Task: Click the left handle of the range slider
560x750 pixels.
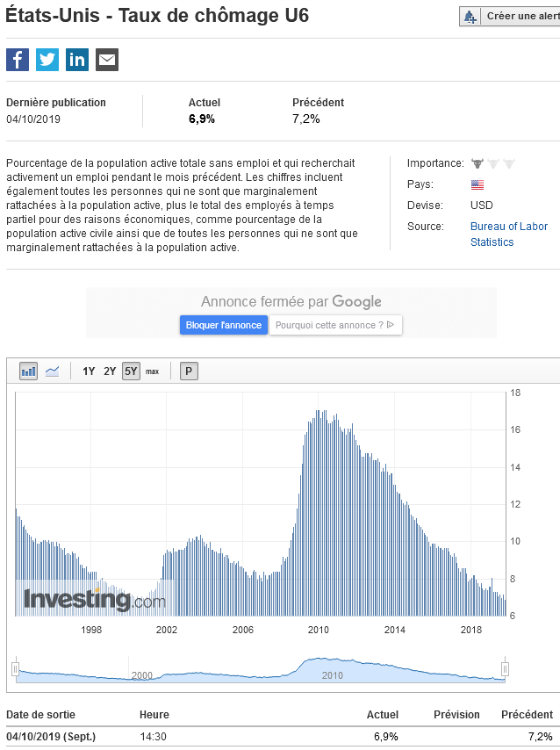Action: (x=15, y=669)
